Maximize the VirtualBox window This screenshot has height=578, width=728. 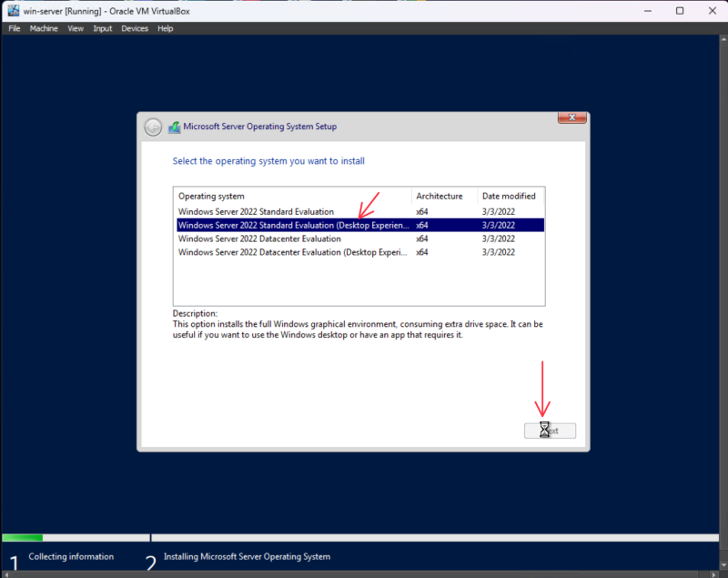[x=680, y=11]
